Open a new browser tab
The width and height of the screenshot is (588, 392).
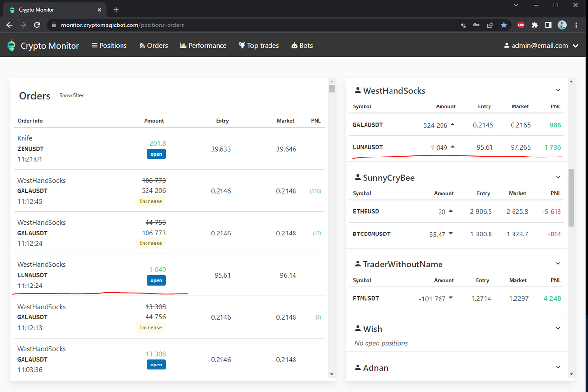(x=116, y=10)
